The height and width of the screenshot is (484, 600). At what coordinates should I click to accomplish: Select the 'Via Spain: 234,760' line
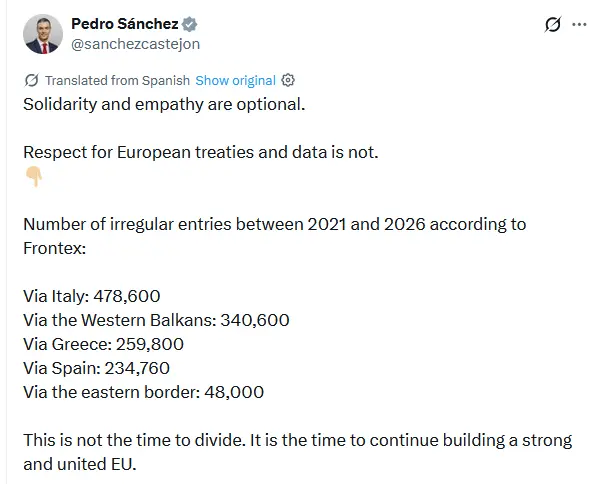pos(96,368)
